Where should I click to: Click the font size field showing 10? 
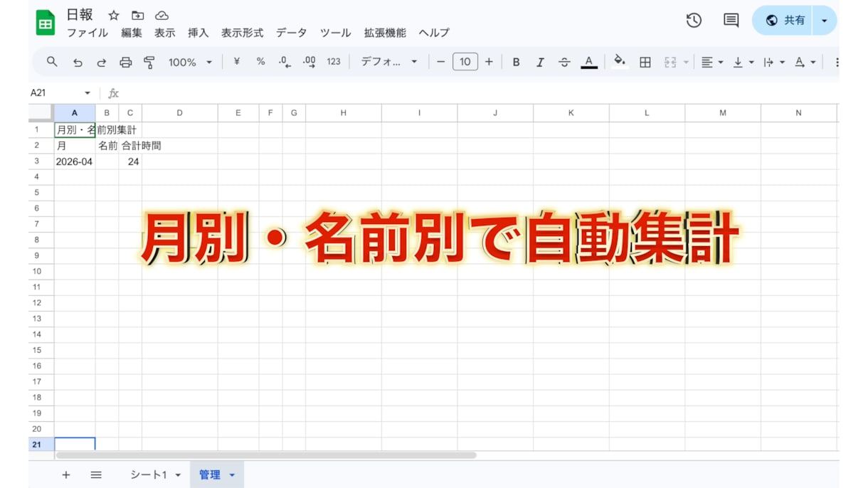pos(465,62)
